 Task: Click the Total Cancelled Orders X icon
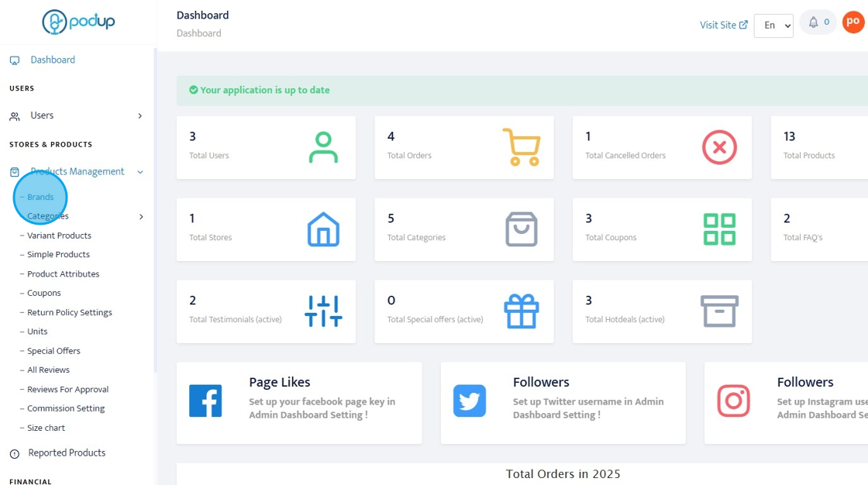(x=719, y=147)
